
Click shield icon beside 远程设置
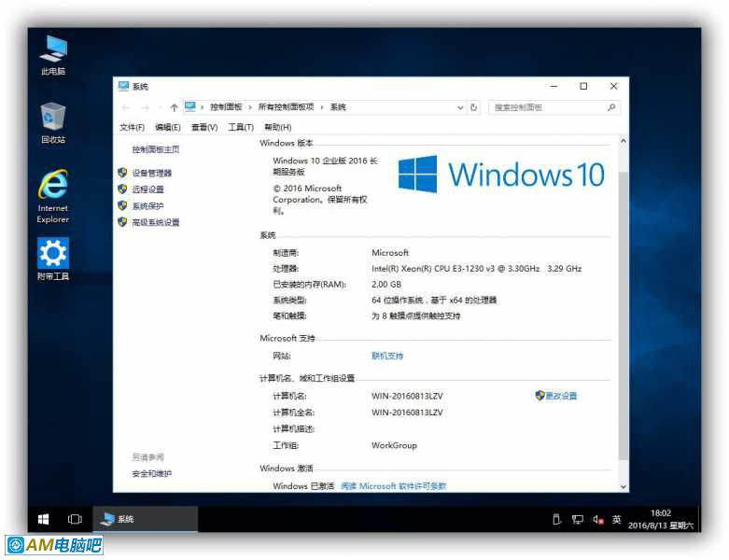click(122, 189)
